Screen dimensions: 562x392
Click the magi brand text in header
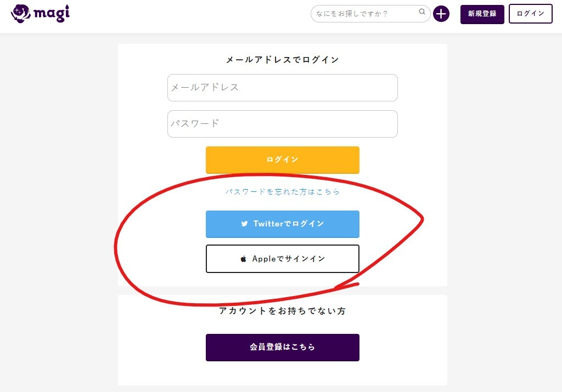pos(52,13)
